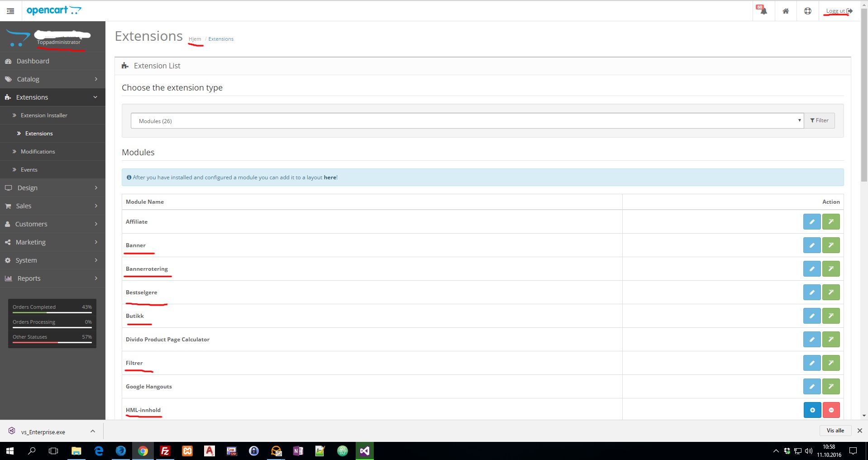Open Windows search in taskbar
The width and height of the screenshot is (868, 460).
(32, 451)
